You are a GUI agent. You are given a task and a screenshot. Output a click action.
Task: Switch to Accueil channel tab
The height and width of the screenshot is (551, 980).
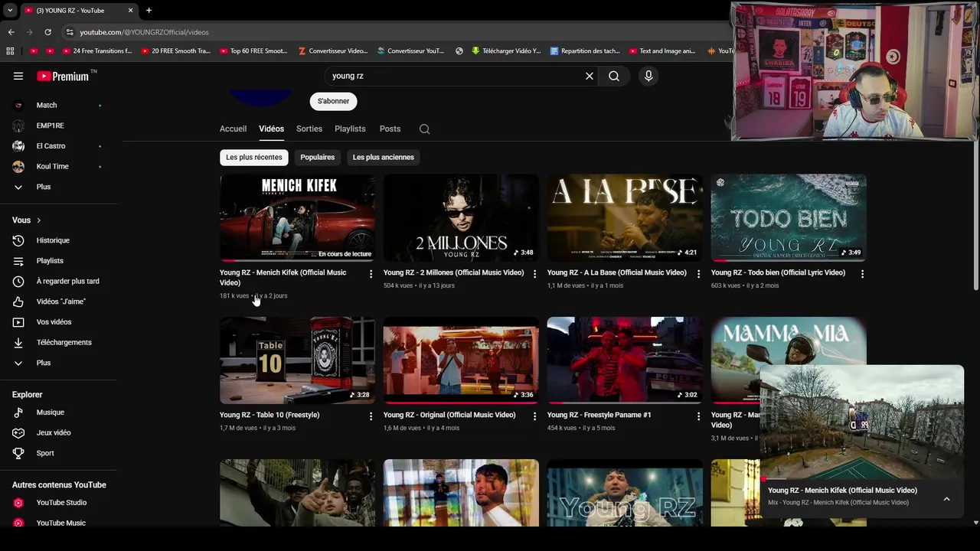pos(233,129)
